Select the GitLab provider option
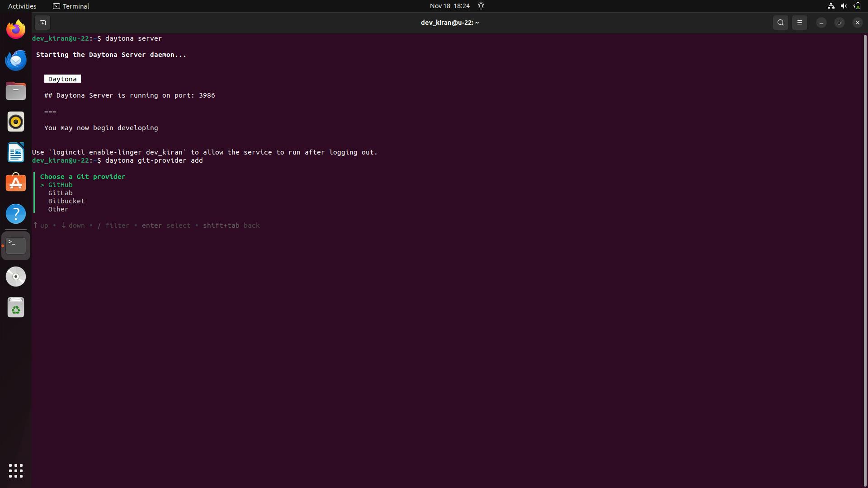 coord(60,193)
